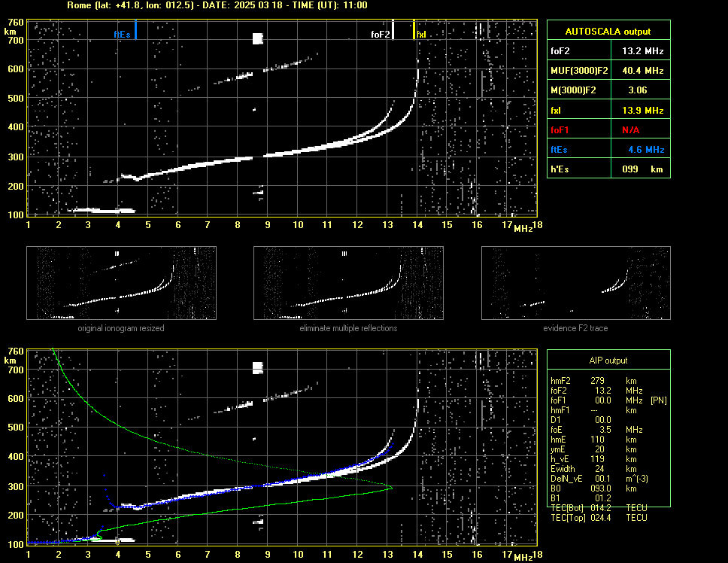Click the red foF1 N/A value

tap(630, 130)
